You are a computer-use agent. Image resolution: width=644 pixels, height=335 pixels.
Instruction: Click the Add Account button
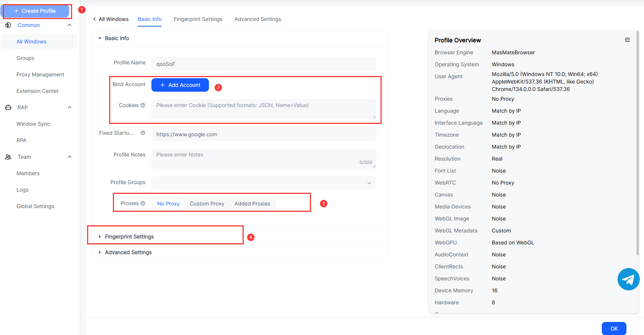click(x=180, y=85)
